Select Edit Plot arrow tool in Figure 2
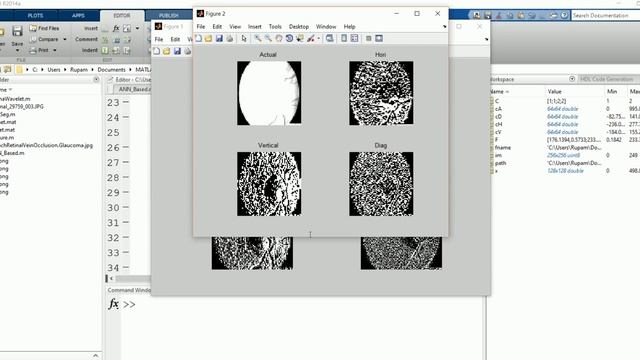Viewport: 640px width, 360px height. point(244,38)
